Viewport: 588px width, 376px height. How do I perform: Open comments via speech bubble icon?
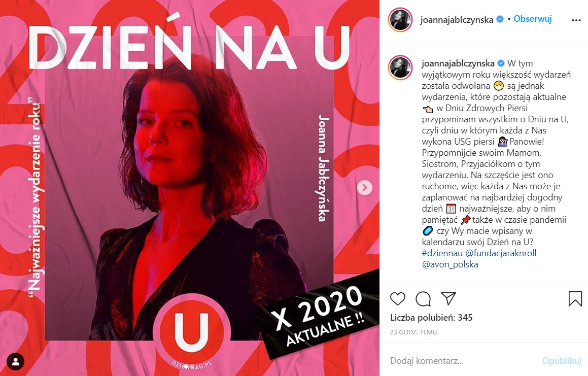pos(423,299)
